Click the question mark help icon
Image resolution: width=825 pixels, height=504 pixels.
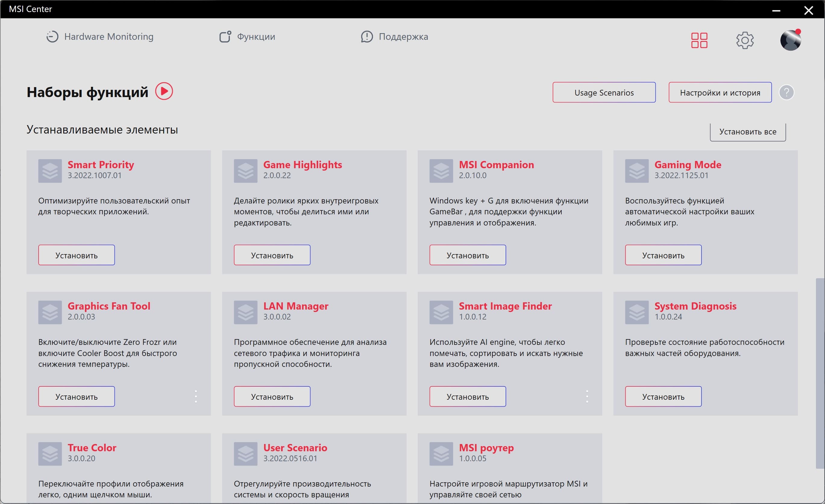786,93
